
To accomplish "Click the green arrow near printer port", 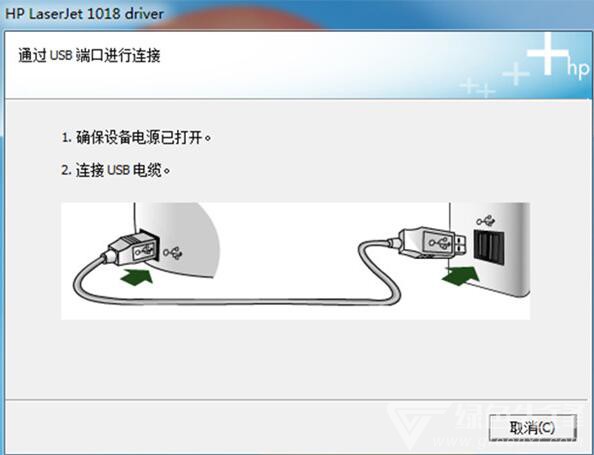I will pyautogui.click(x=137, y=276).
